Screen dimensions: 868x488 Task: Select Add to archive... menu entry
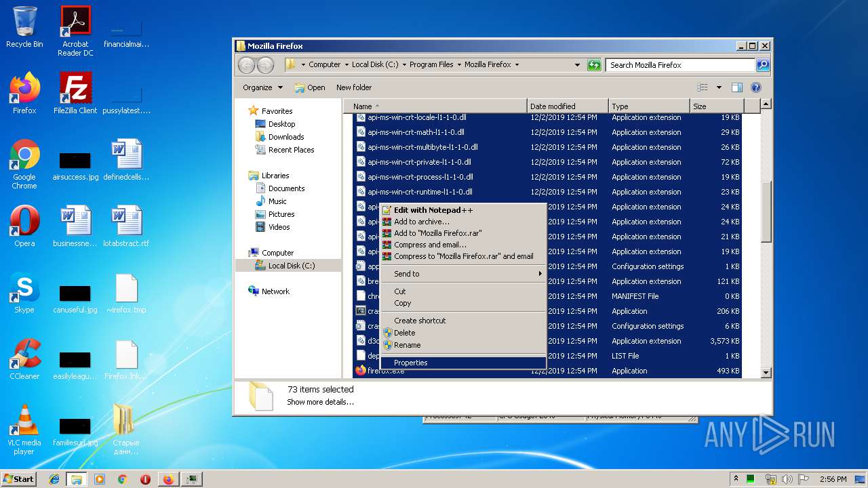[x=463, y=222]
